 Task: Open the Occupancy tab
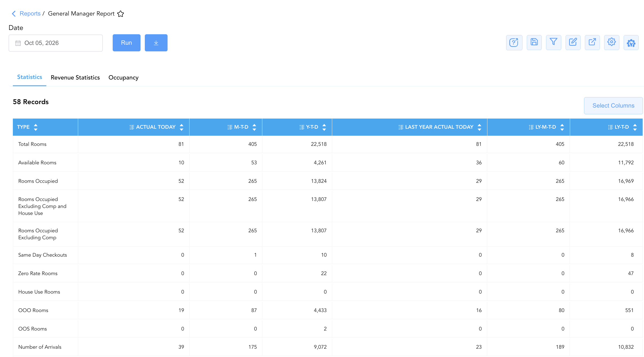[x=123, y=78]
